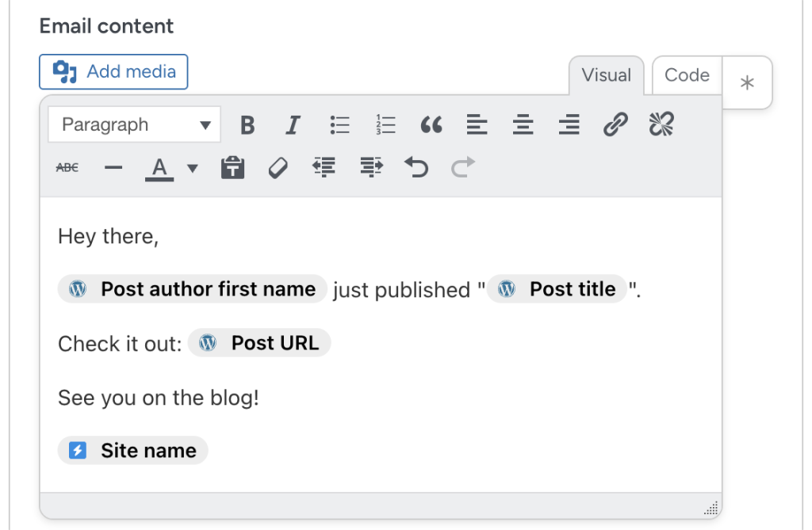
Task: Apply strikethrough formatting
Action: click(67, 167)
